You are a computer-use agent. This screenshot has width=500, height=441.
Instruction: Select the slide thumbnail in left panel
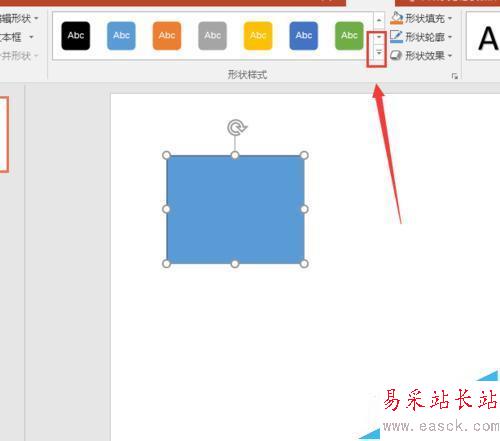point(4,134)
